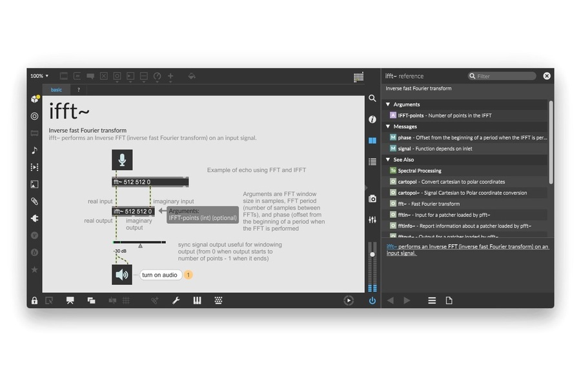Viewport: 581px width, 392px height.
Task: Show the Inspector info icon
Action: click(x=372, y=119)
